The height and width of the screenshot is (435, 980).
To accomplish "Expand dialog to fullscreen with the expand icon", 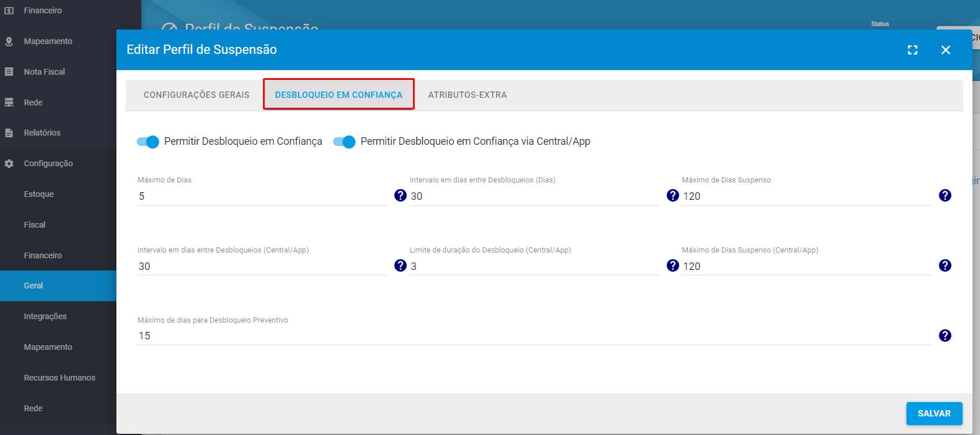I will pos(913,50).
